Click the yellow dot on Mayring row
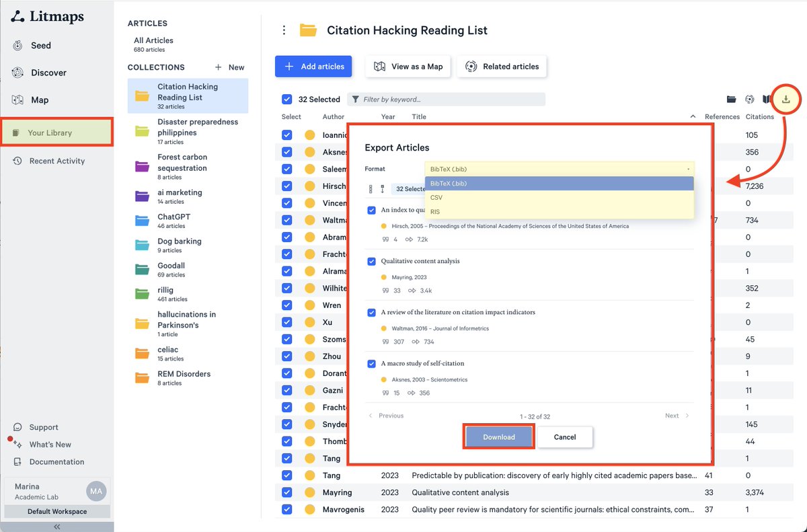This screenshot has height=532, width=807. click(310, 492)
